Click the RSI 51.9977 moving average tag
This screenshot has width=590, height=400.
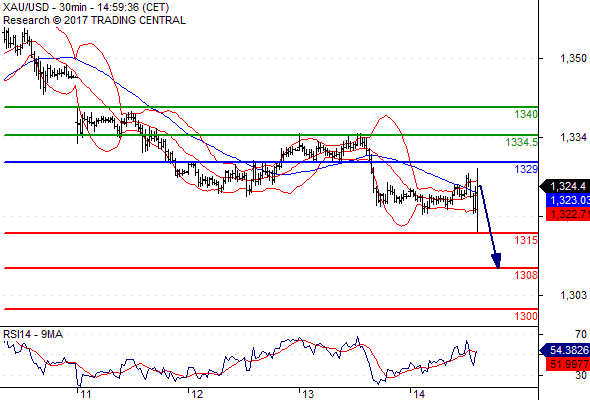pos(568,364)
